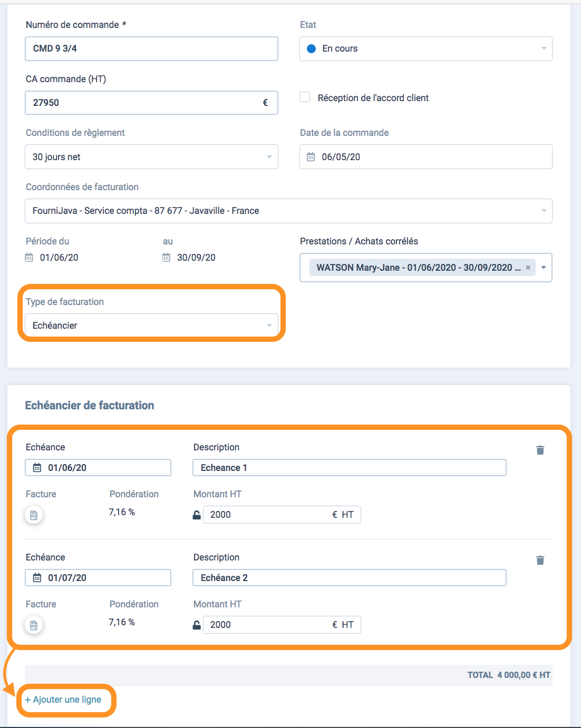The width and height of the screenshot is (581, 728).
Task: Click calendar icon for end date 30/09/20
Action: 166,258
